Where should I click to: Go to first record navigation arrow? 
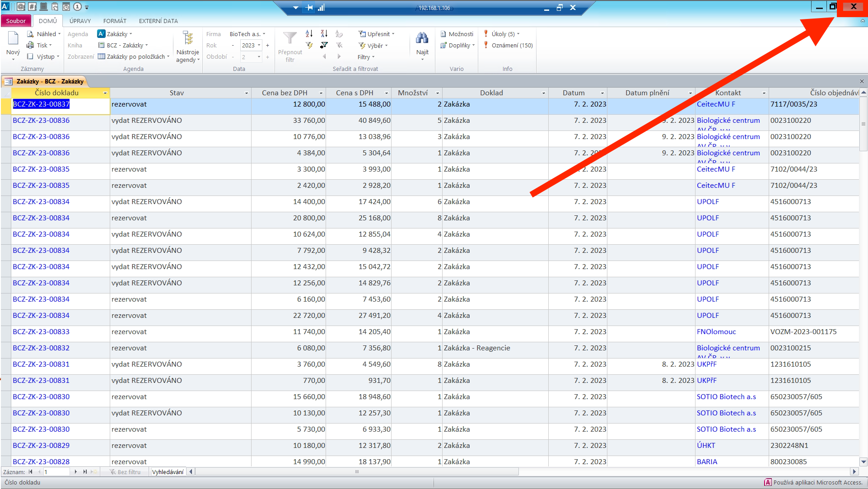(31, 472)
